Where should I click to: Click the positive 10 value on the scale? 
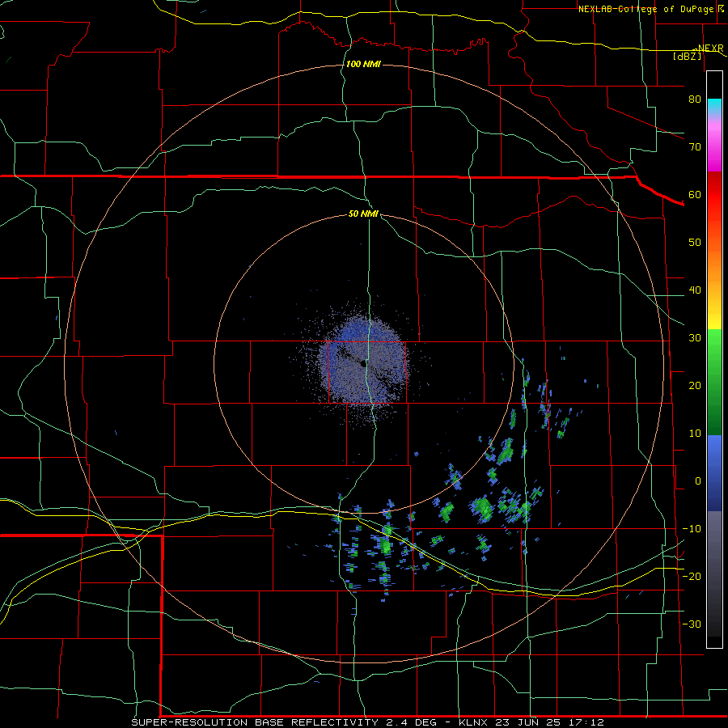695,434
